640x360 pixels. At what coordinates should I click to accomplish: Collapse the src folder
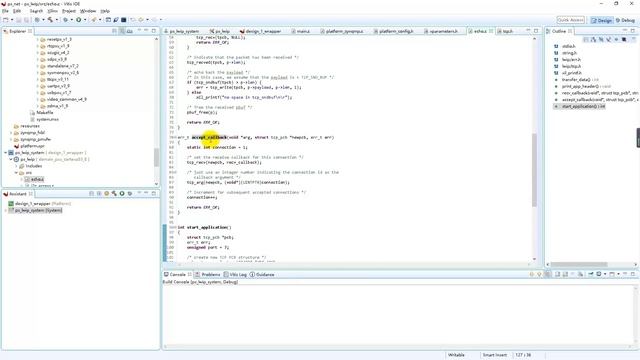[x=16, y=173]
